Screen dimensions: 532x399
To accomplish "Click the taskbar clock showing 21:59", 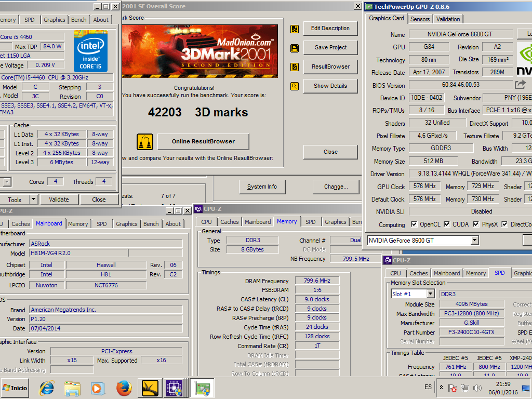I will pos(503,388).
